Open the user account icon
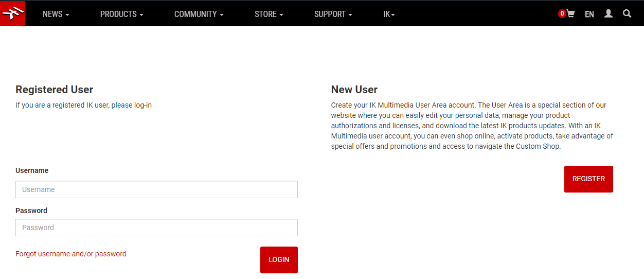The height and width of the screenshot is (279, 644). (609, 14)
